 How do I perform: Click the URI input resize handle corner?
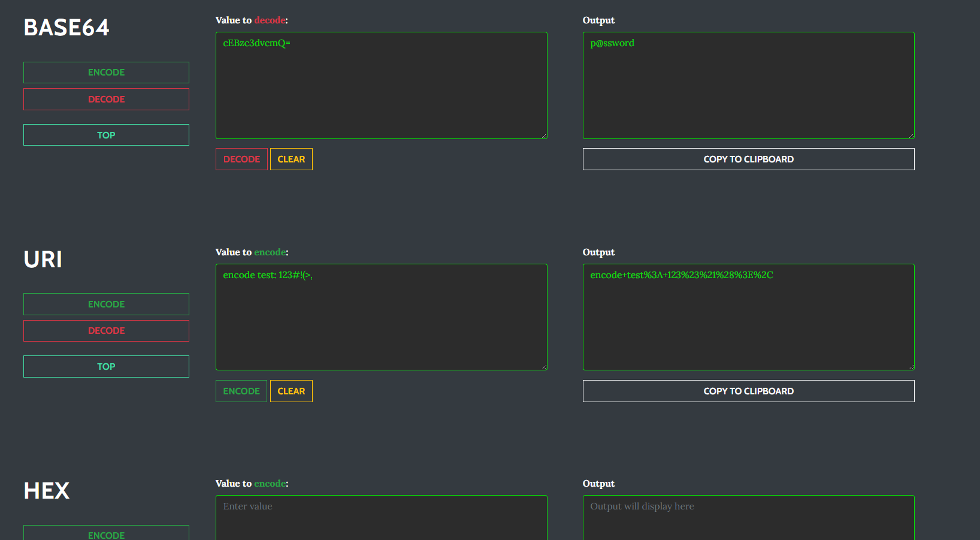[544, 367]
